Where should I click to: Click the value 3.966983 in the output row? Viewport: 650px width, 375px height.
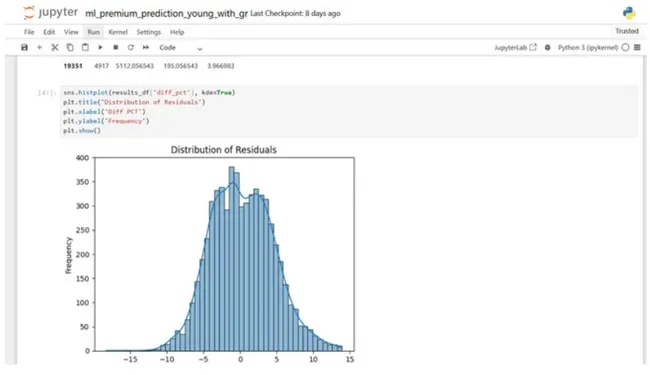point(221,66)
